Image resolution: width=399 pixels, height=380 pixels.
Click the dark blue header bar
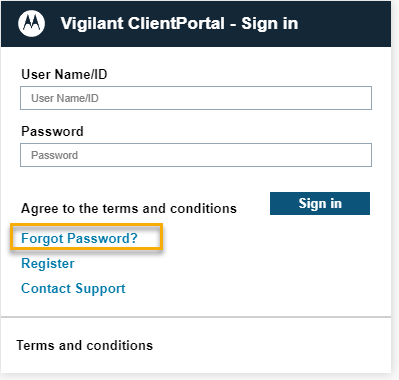(196, 23)
